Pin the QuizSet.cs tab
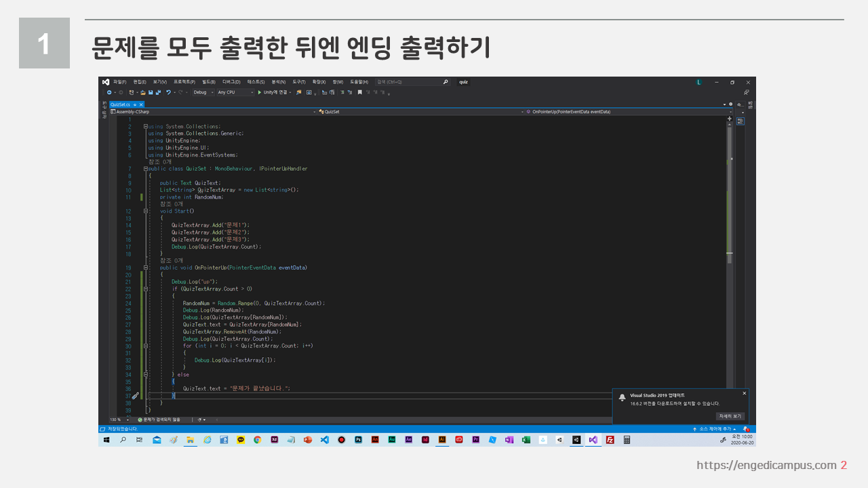The image size is (868, 488). (135, 104)
